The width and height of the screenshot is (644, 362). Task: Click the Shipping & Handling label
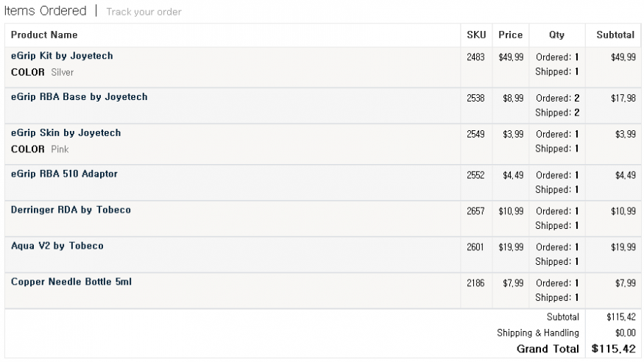538,333
